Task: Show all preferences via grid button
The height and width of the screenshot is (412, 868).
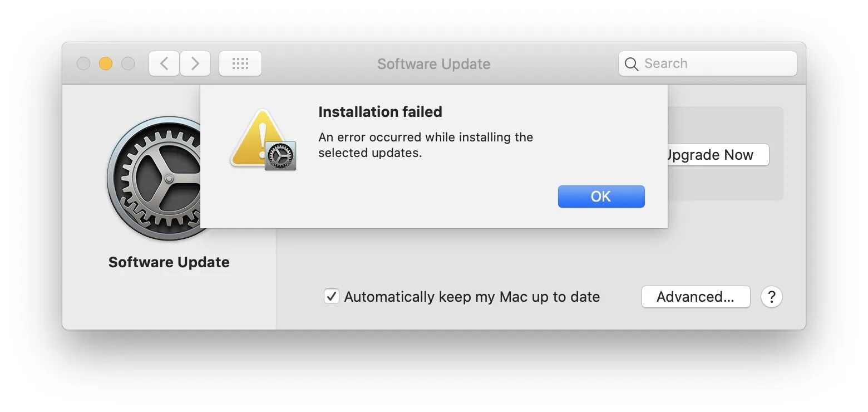Action: 240,63
